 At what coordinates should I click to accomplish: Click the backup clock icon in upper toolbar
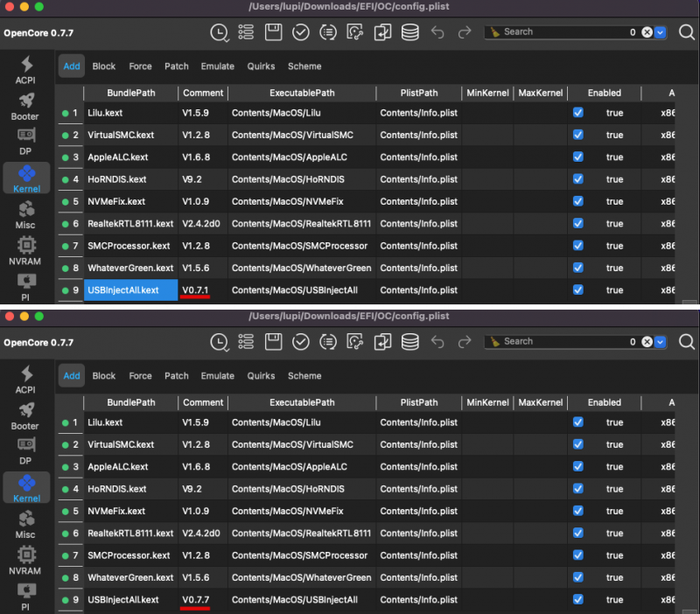219,32
